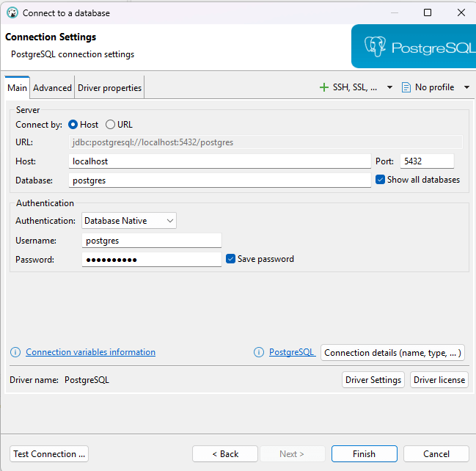Click into the Port input field
Viewport: 476px width, 471px height.
tap(426, 161)
